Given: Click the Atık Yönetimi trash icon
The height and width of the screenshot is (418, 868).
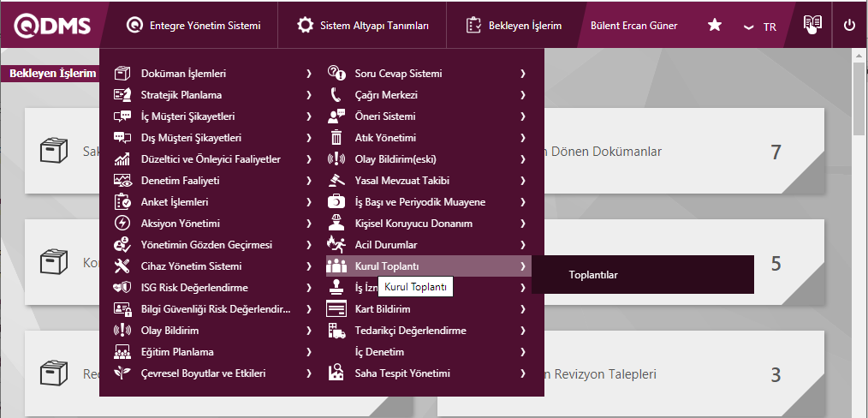Looking at the screenshot, I should click(x=336, y=138).
